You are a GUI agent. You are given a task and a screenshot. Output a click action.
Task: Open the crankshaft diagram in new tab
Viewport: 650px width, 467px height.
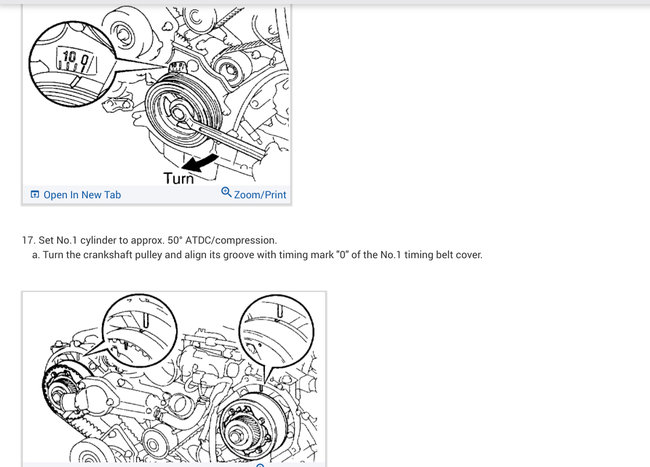pos(76,195)
